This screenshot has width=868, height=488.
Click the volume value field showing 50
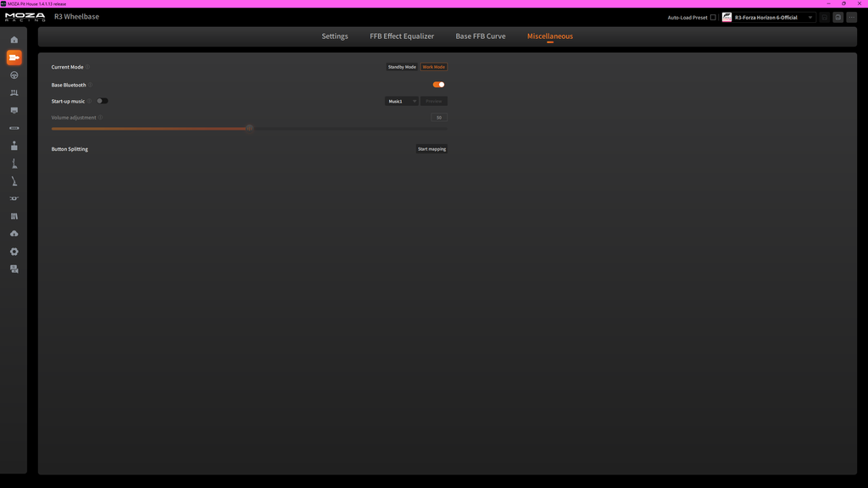click(439, 118)
